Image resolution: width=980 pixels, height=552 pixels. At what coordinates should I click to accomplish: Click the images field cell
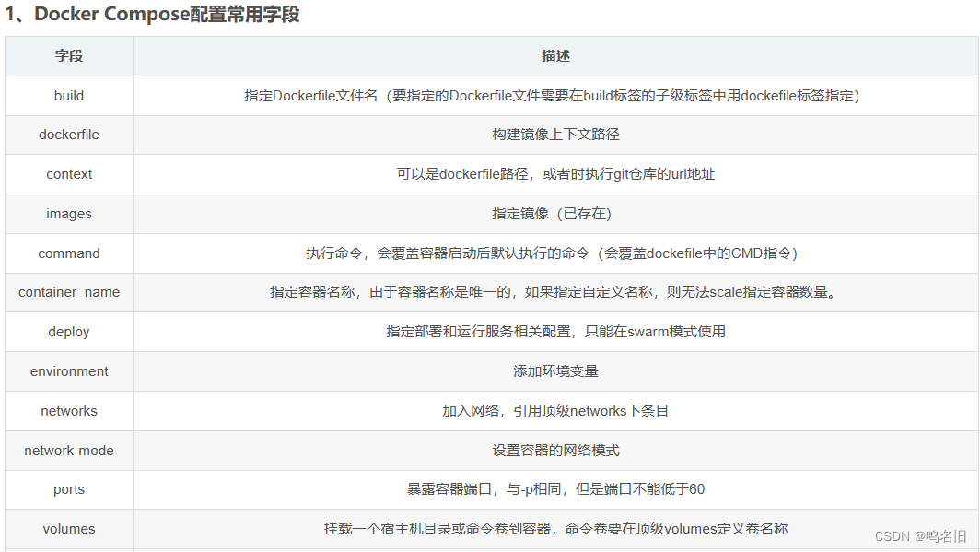(68, 213)
